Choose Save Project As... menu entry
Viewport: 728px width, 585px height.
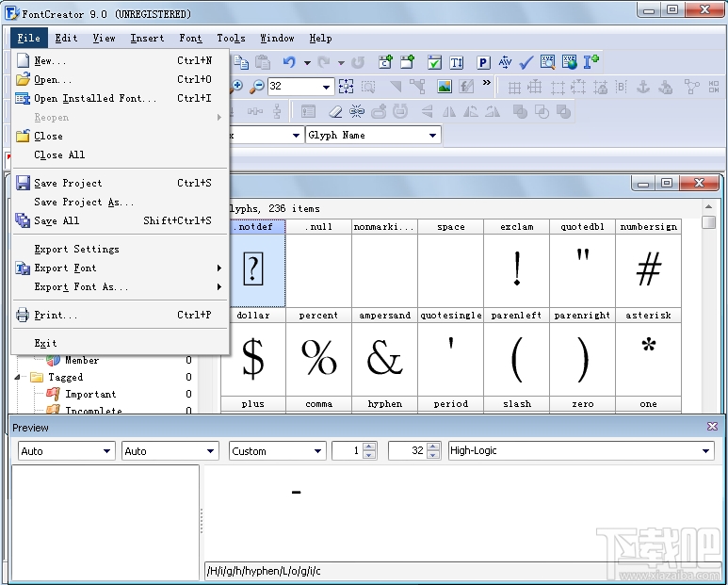121,202
